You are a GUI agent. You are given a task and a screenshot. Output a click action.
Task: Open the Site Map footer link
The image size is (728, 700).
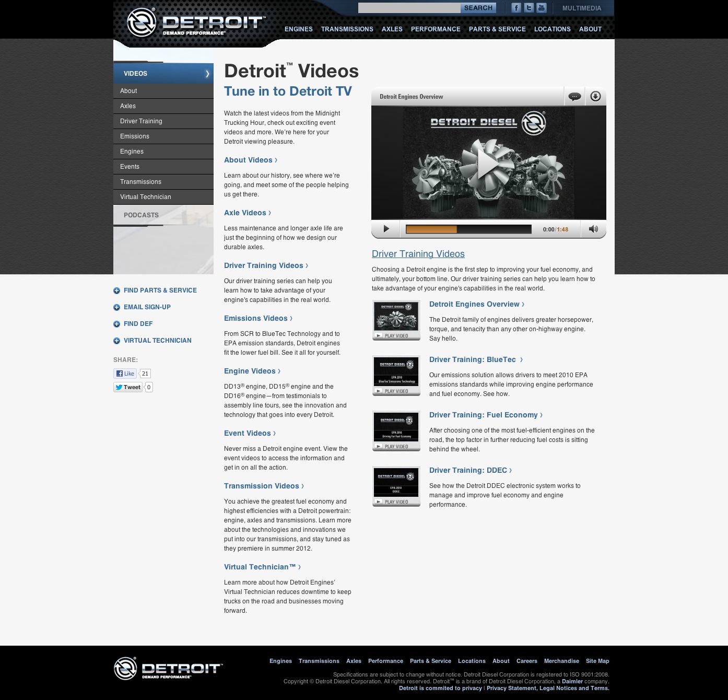point(597,661)
